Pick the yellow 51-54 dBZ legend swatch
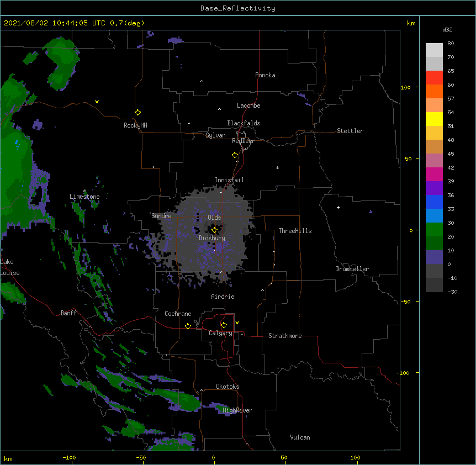This screenshot has width=476, height=465. pos(434,119)
